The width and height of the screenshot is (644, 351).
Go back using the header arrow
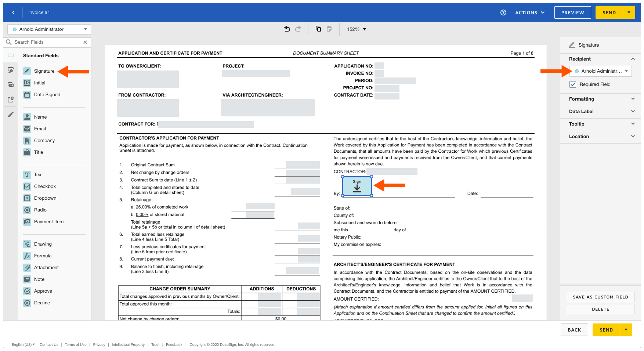coord(14,12)
